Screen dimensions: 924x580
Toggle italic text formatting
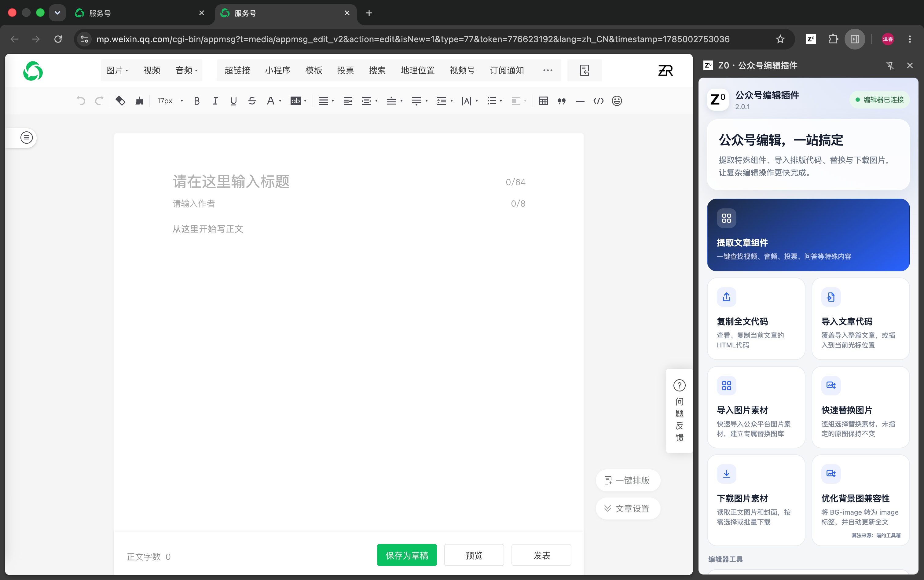click(x=215, y=101)
